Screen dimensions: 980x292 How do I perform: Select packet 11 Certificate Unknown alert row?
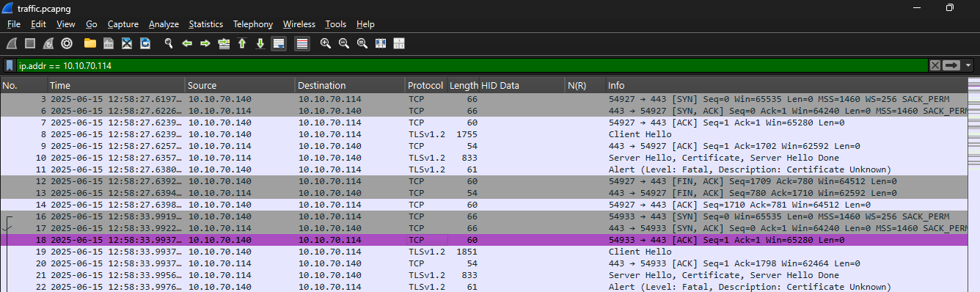[484, 169]
